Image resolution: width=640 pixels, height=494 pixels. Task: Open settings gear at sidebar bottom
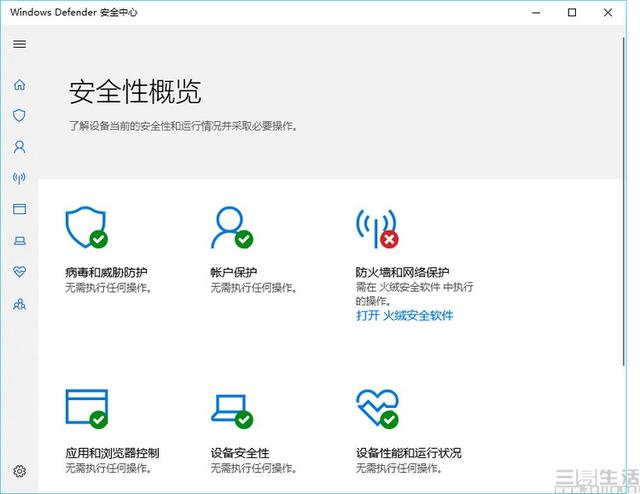(20, 471)
